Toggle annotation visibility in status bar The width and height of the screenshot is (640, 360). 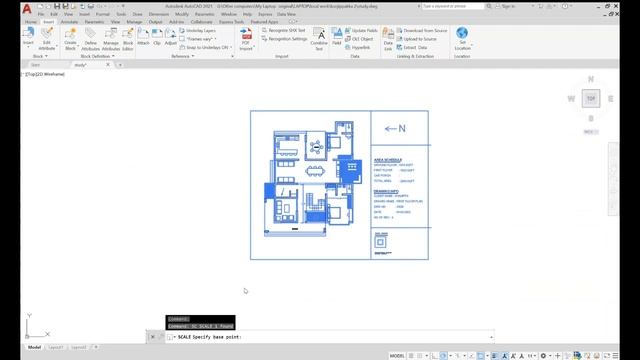(505, 356)
